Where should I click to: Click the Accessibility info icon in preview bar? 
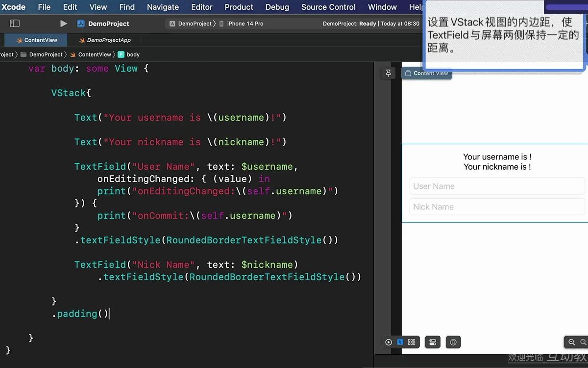tap(453, 342)
